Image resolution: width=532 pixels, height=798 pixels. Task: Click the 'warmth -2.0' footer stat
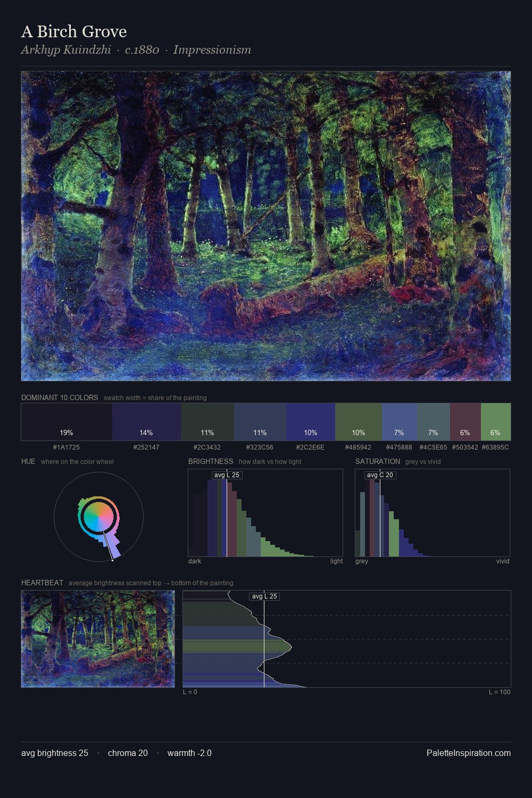(x=189, y=753)
